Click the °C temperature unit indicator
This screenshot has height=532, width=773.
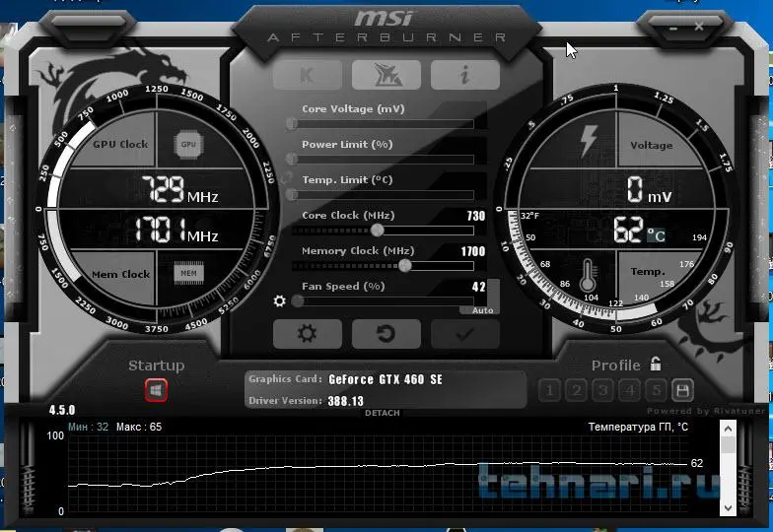coord(657,234)
